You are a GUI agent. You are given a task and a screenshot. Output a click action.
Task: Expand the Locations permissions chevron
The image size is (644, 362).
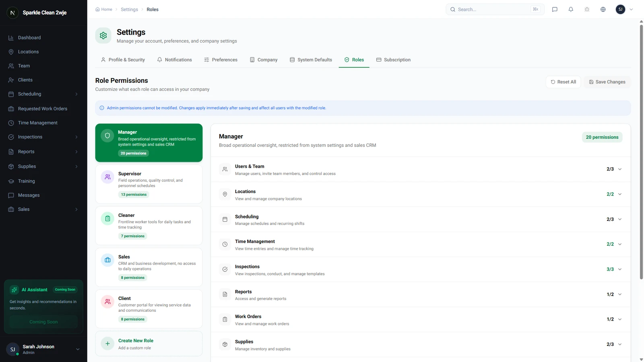click(620, 194)
